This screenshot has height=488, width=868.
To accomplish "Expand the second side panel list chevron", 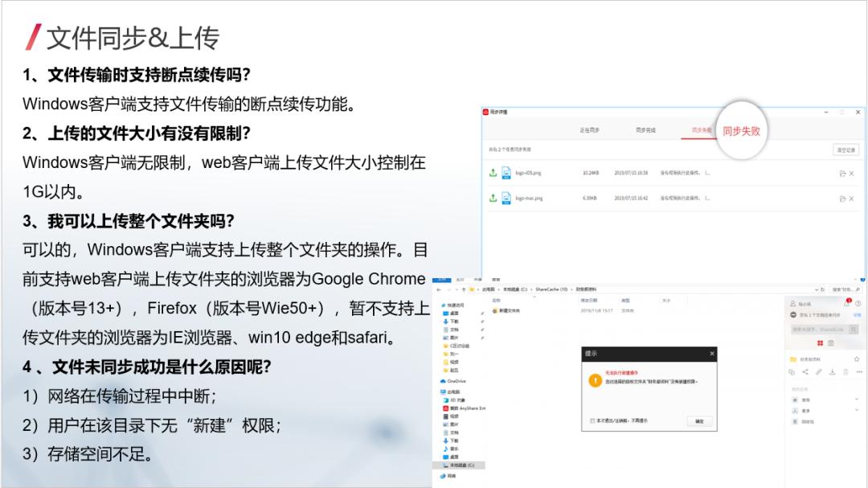I will [857, 410].
